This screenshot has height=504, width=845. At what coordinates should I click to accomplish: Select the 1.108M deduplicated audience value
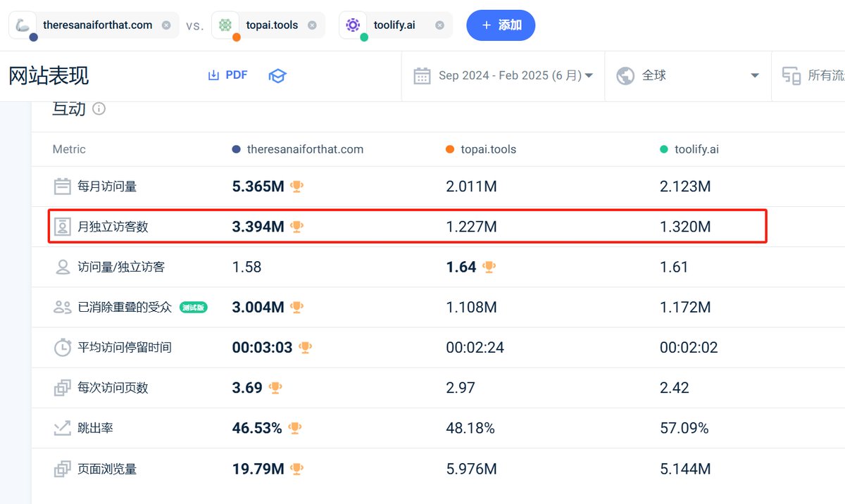click(472, 307)
